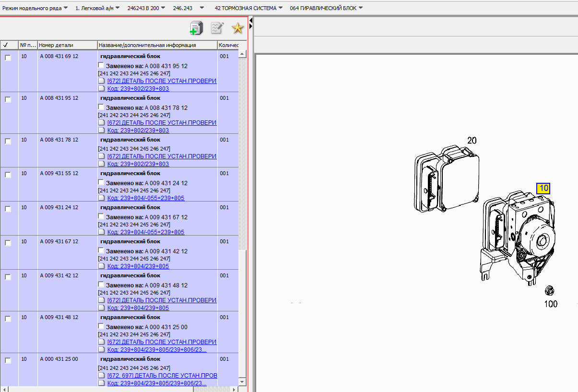Click the gold favorites star icon
578x392 pixels.
(x=237, y=28)
